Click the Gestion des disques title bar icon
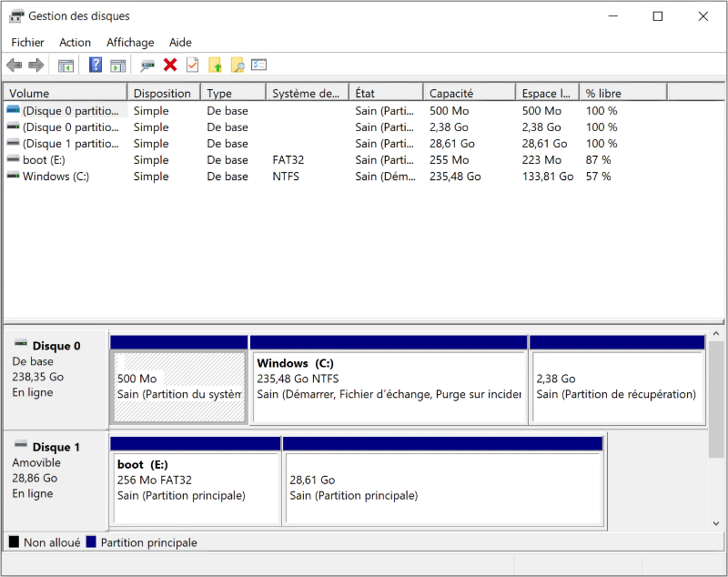The image size is (728, 577). (16, 16)
